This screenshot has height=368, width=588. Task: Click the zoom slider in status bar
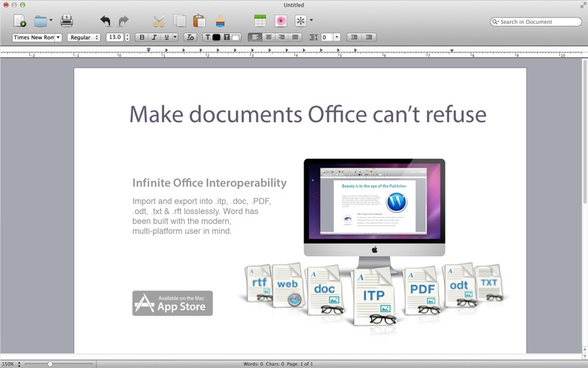coord(50,364)
